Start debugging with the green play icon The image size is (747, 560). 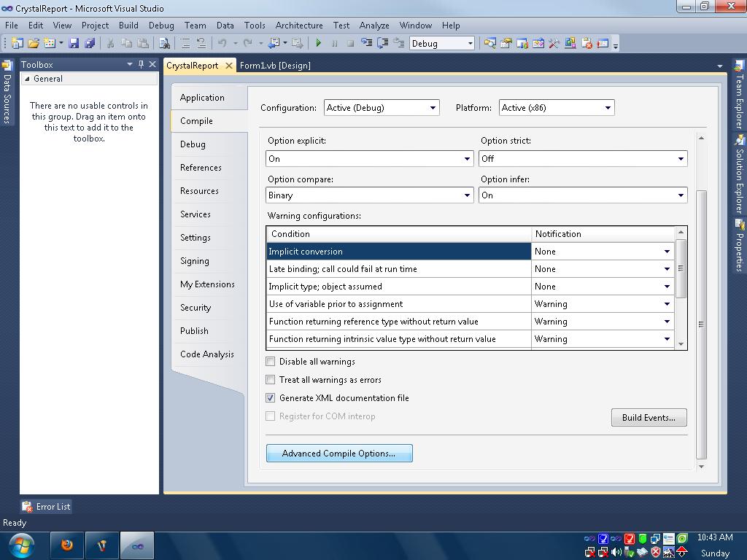click(319, 42)
